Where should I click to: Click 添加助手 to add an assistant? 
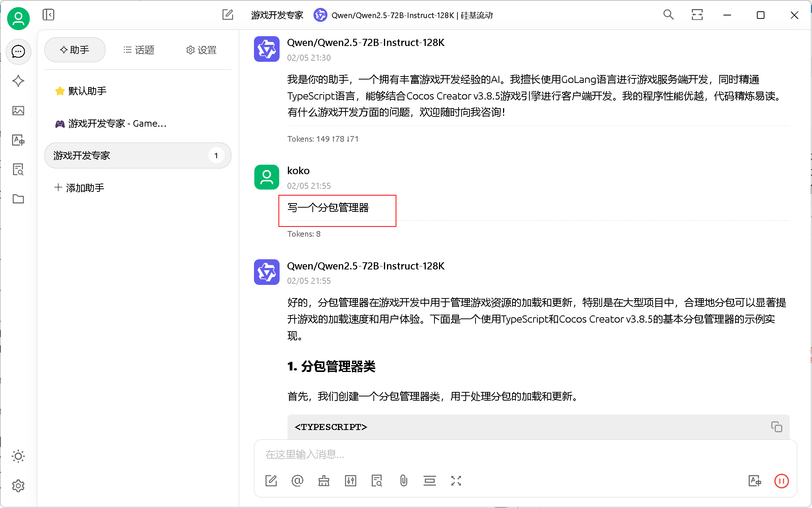coord(80,188)
